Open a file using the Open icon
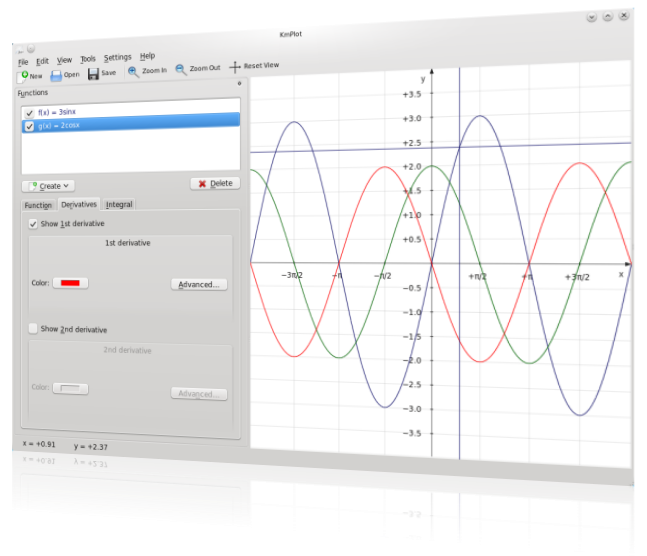Image resolution: width=647 pixels, height=556 pixels. [x=57, y=74]
